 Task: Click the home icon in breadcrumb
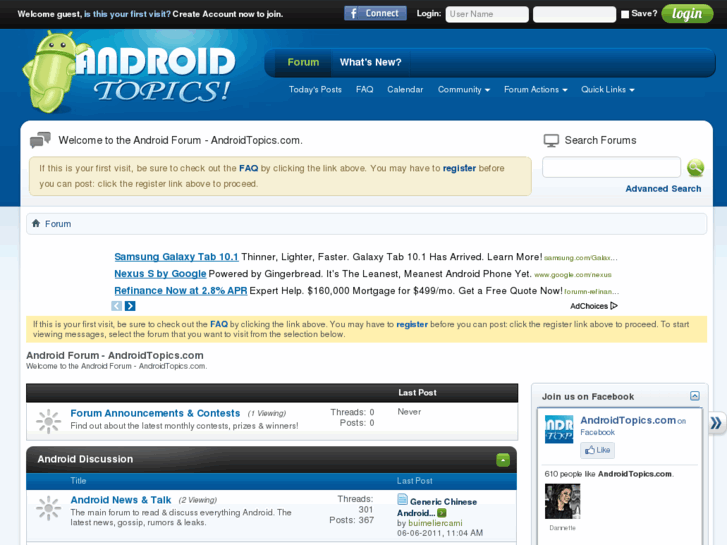tap(36, 224)
